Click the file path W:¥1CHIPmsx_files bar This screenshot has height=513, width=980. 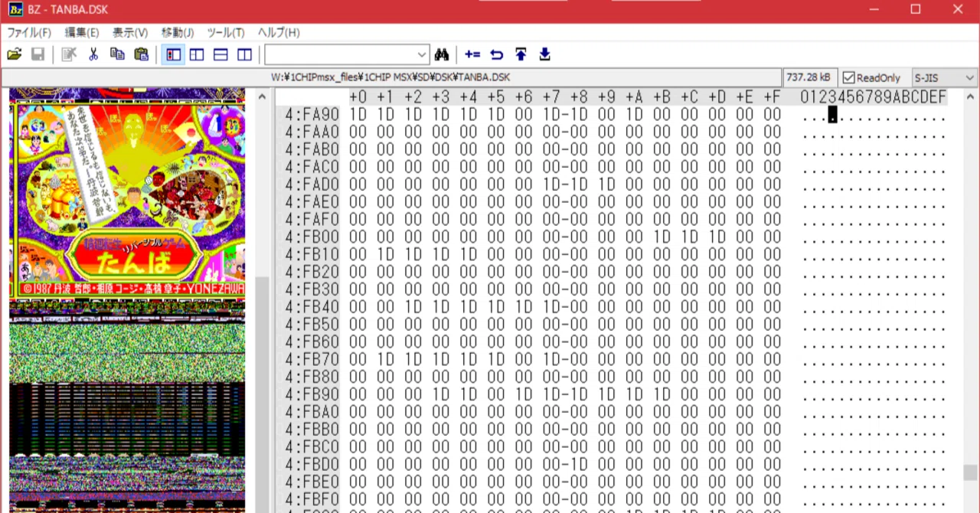390,77
